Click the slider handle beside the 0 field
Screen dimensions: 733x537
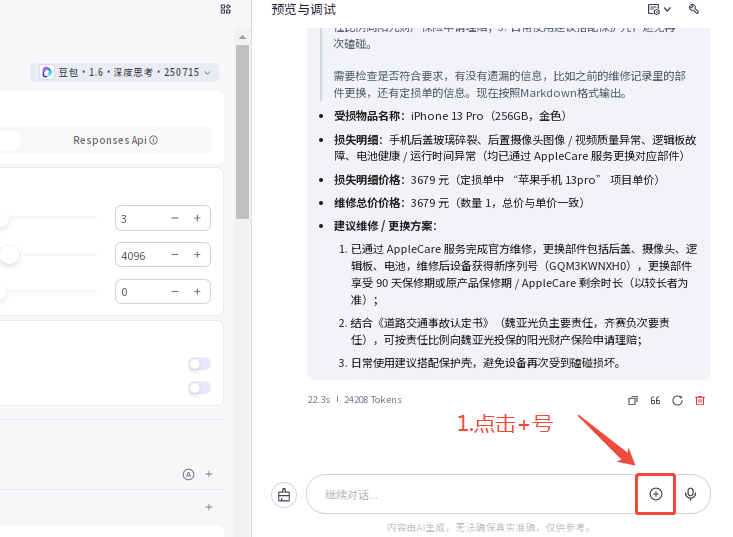(2, 292)
